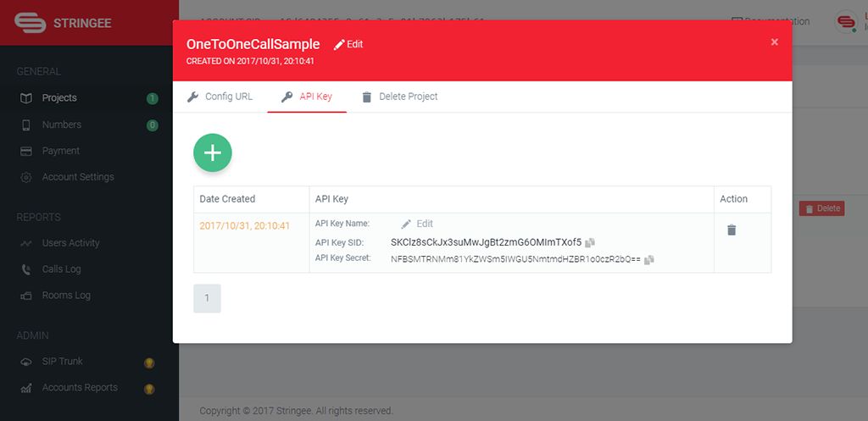Viewport: 868px width, 421px height.
Task: Close the project dialog with the X
Action: [x=775, y=42]
